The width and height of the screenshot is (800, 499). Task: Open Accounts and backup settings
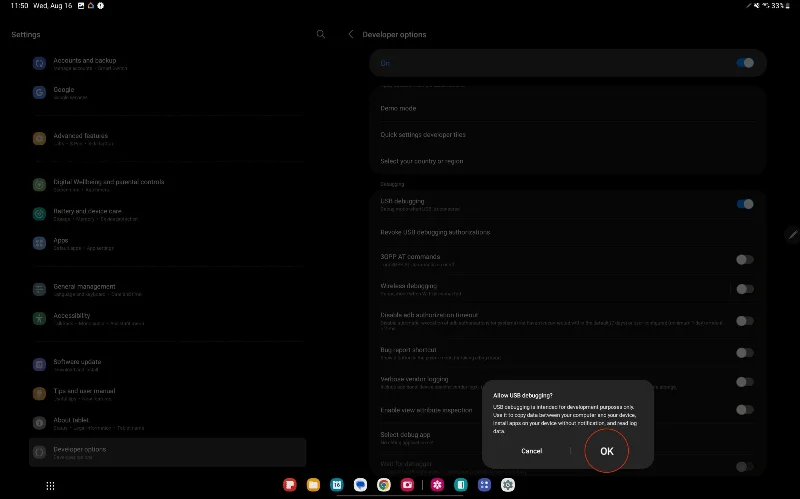pos(167,63)
